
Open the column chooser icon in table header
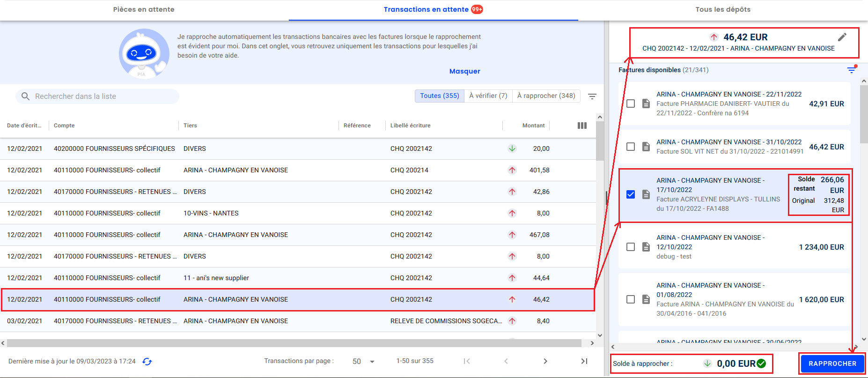582,126
